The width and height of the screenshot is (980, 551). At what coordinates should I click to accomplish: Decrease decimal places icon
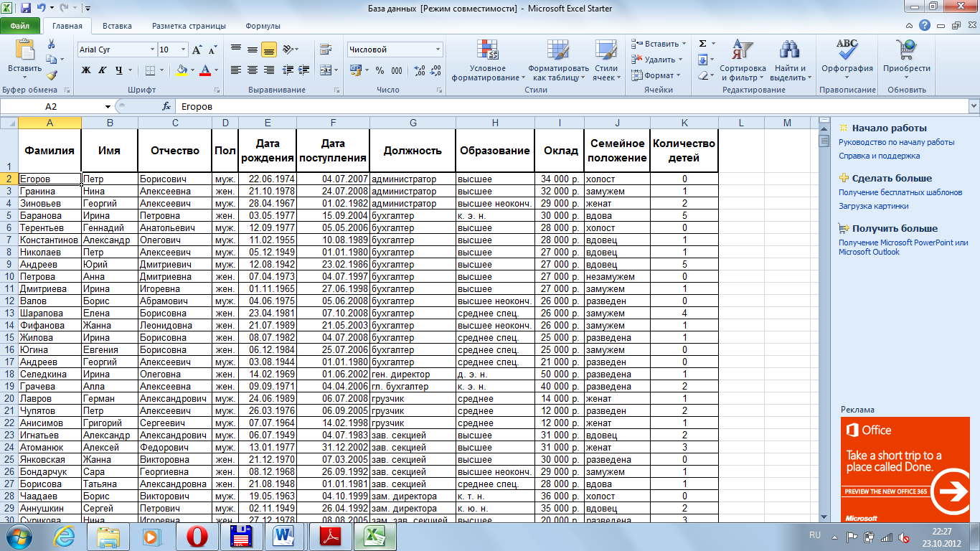(436, 70)
